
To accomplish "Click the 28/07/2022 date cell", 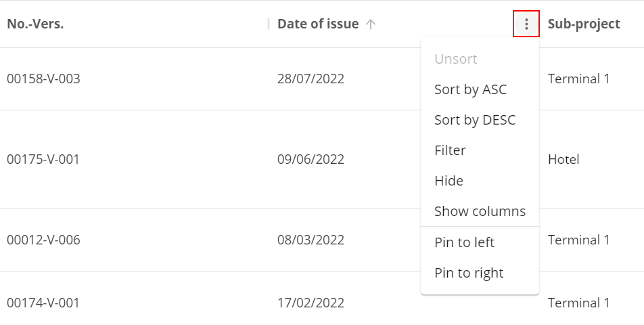I will (x=310, y=79).
